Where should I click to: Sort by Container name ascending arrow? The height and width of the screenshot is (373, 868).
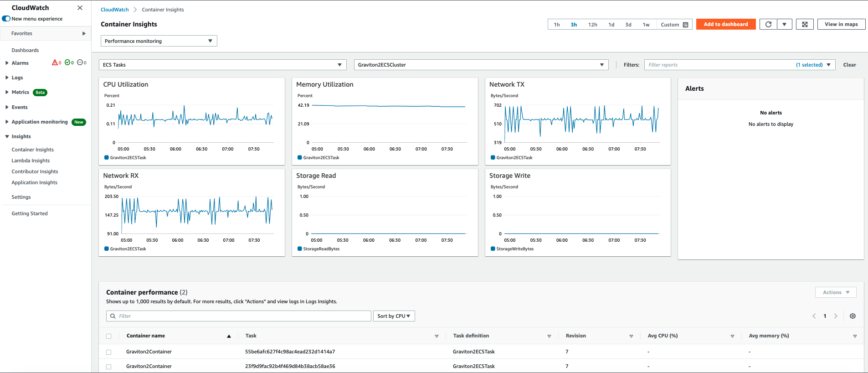(x=229, y=336)
